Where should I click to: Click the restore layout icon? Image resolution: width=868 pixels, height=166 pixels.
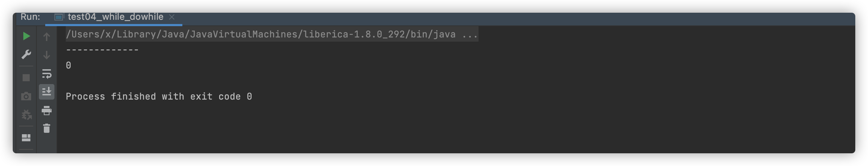click(x=26, y=138)
